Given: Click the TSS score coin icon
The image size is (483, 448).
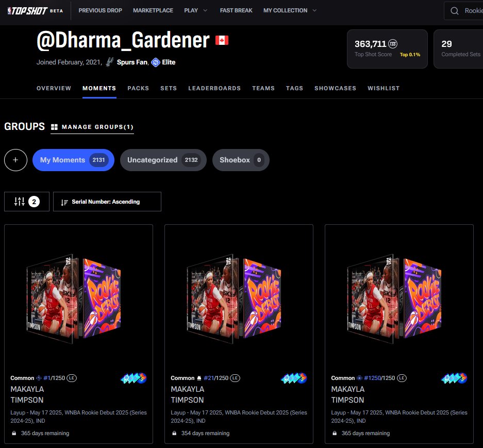Looking at the screenshot, I should (392, 44).
